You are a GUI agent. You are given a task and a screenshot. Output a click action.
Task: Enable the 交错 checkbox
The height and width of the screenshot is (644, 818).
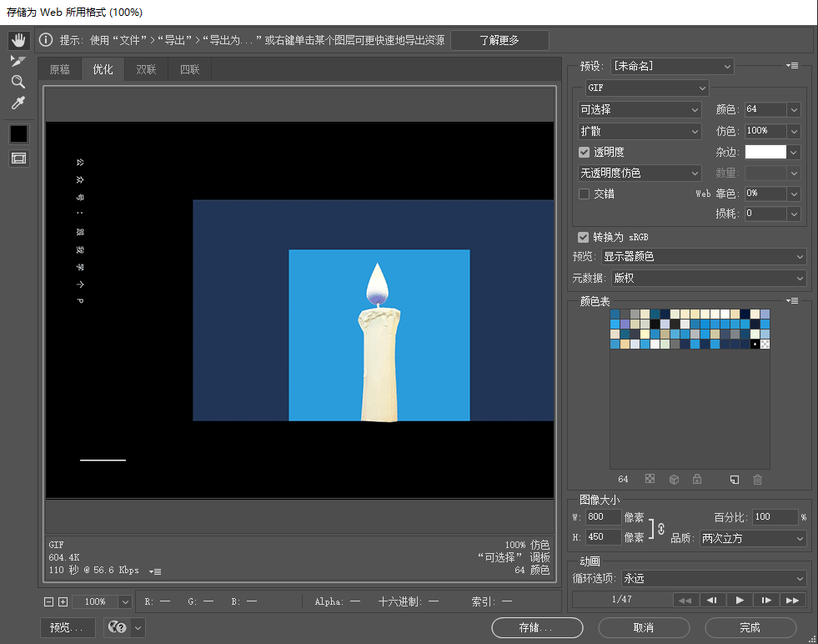pos(585,194)
